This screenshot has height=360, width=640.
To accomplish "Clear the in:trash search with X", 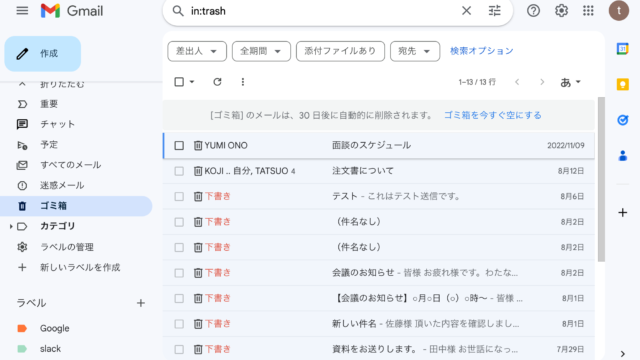I will (x=466, y=11).
